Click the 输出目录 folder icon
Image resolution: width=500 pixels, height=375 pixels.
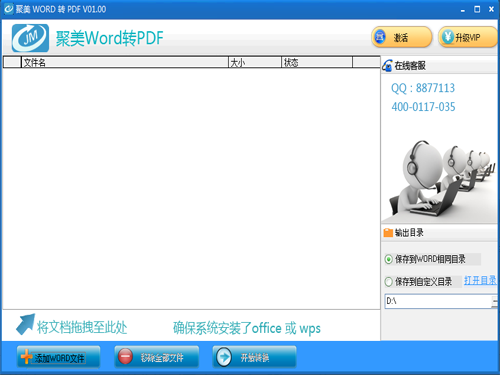click(388, 233)
